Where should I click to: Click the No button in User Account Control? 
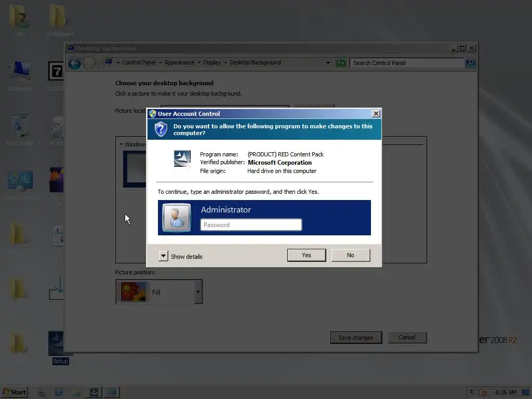click(x=351, y=255)
